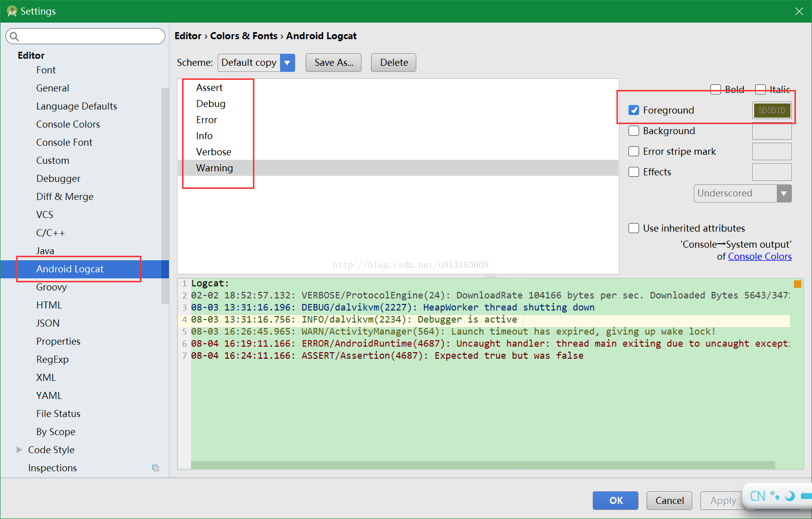This screenshot has width=812, height=519.
Task: Click the search magnifier icon
Action: pos(14,36)
